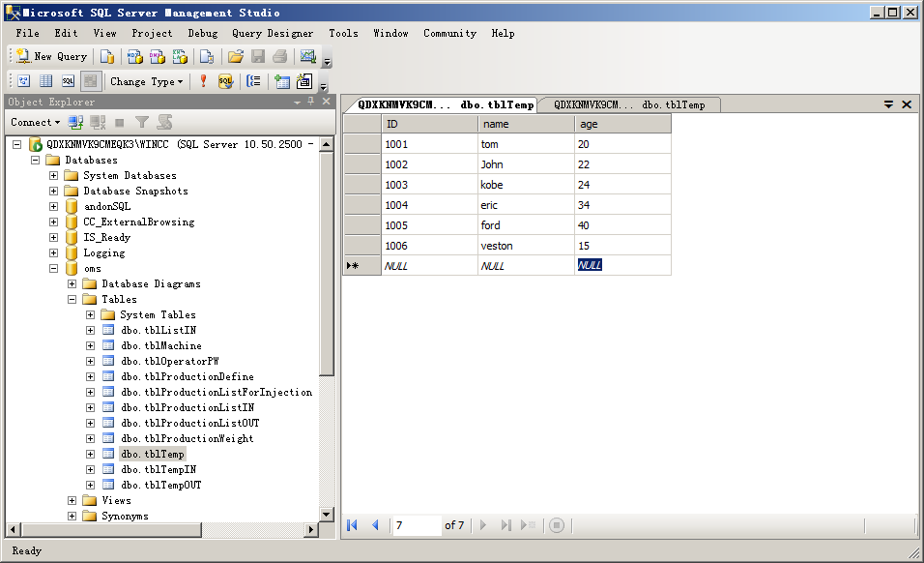Open the Query Designer menu
The image size is (924, 563).
coord(273,34)
